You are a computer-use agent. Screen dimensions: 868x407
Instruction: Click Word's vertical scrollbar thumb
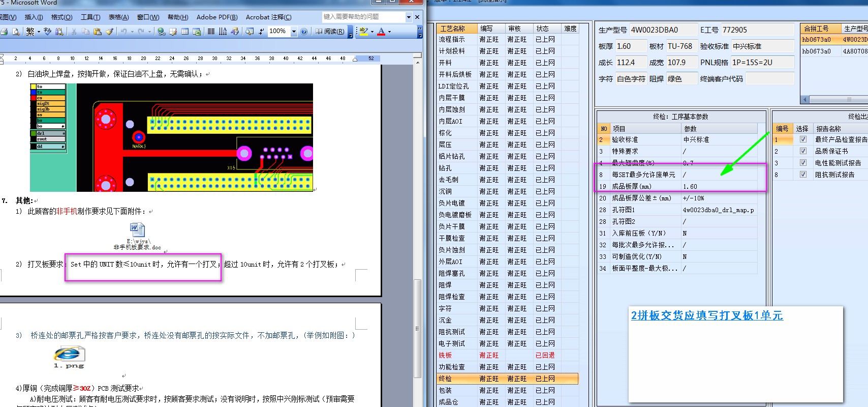click(418, 328)
